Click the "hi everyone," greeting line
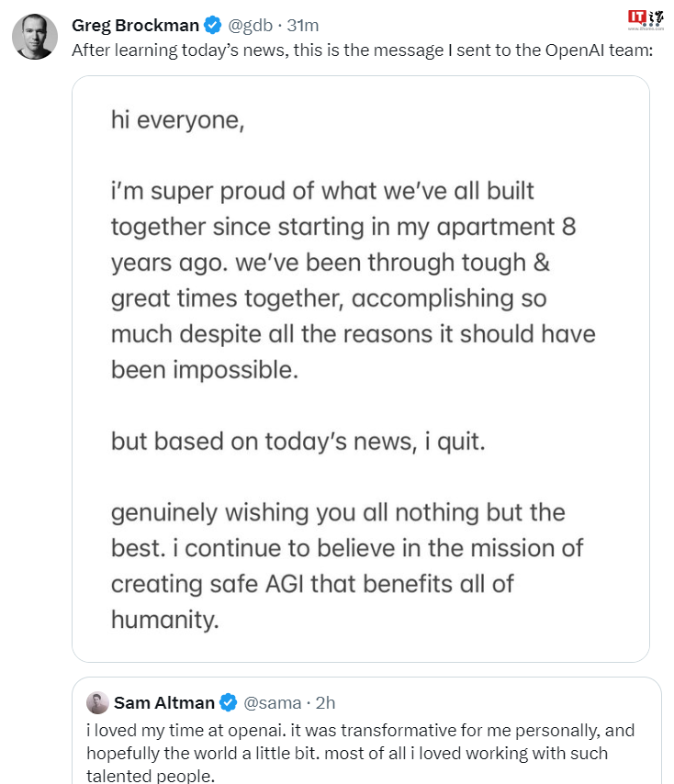This screenshot has width=674, height=784. (177, 119)
